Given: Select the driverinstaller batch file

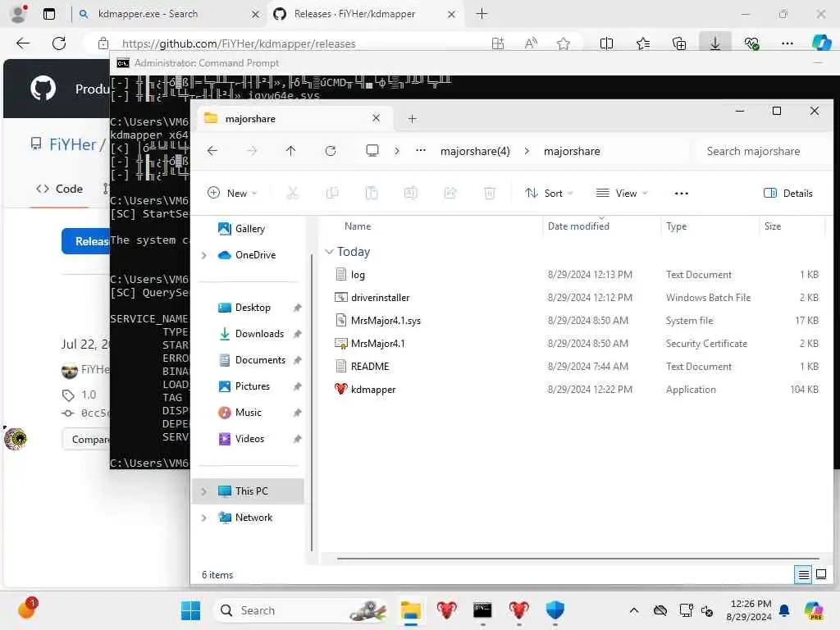Looking at the screenshot, I should 577,297.
